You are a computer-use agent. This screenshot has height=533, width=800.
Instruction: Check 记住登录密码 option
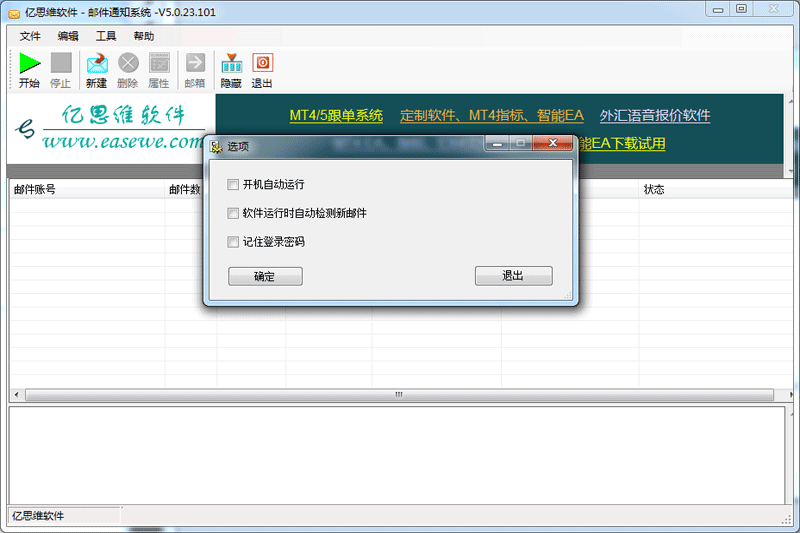click(x=233, y=242)
